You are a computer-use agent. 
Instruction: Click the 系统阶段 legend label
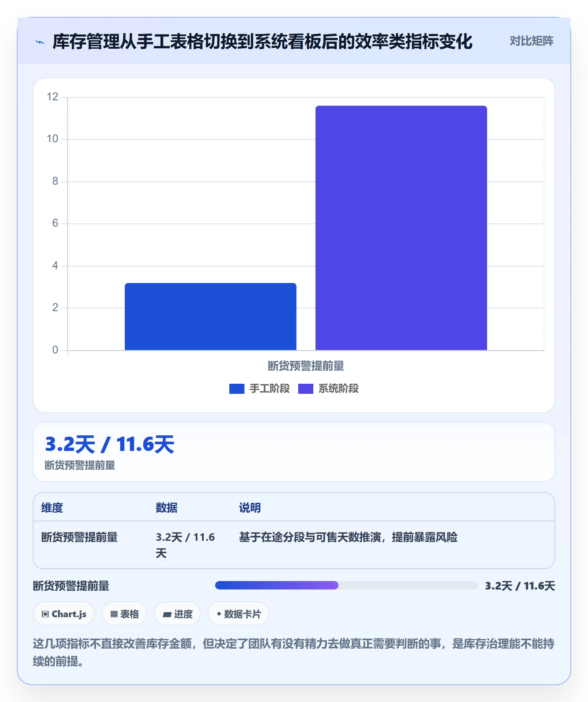point(338,389)
